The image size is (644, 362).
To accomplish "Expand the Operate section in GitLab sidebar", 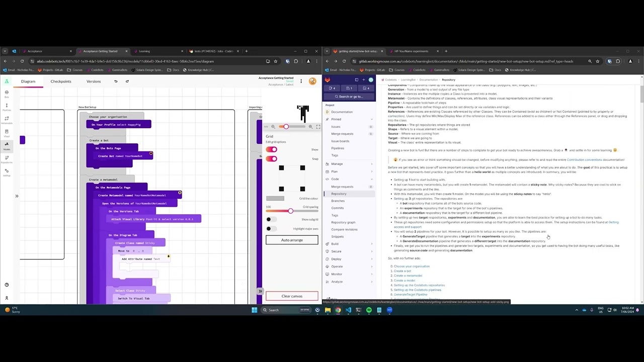I will pos(349,266).
